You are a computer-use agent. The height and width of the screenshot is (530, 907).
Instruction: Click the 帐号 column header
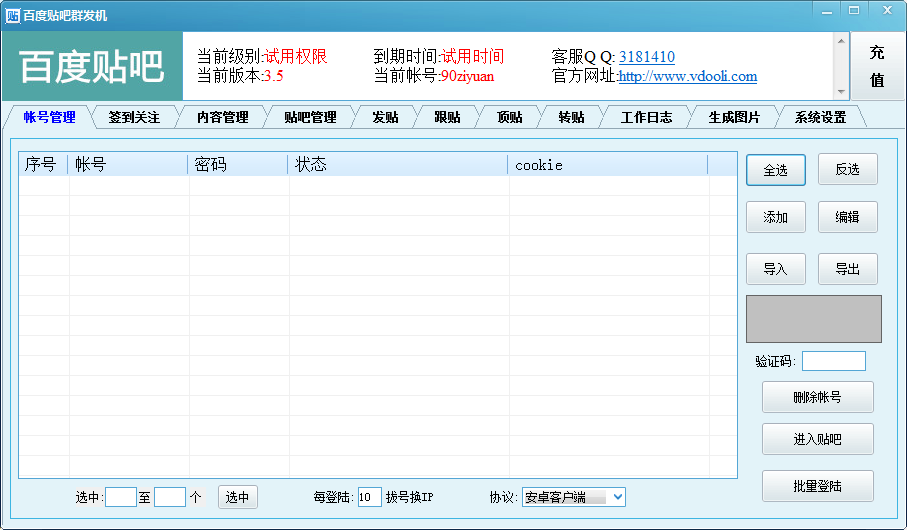coord(128,165)
